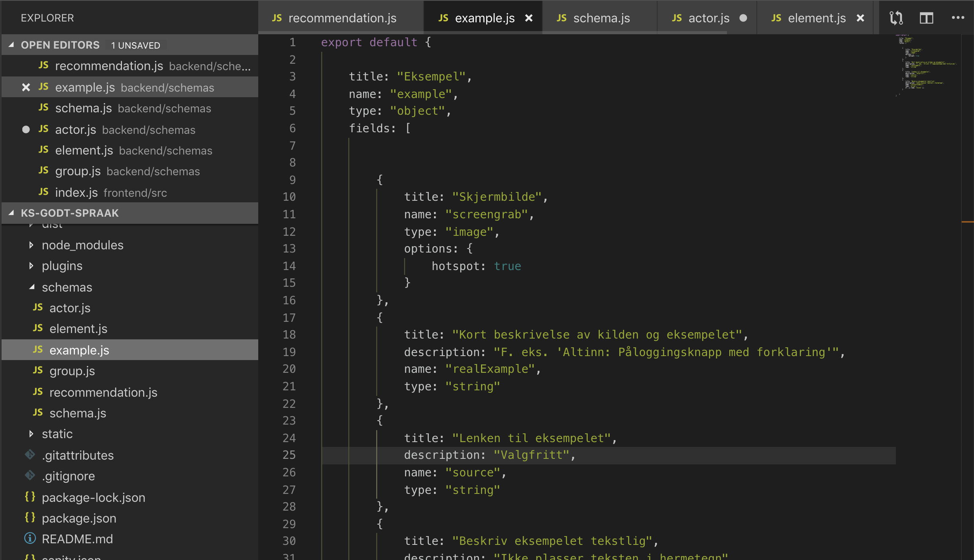Click the unsaved dot beside actor.js in Open Editors
974x560 pixels.
pos(26,129)
